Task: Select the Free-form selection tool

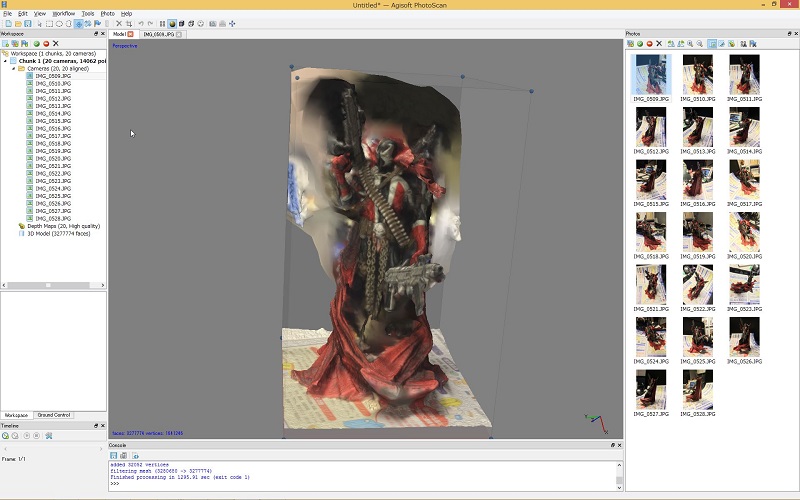Action: 68,23
